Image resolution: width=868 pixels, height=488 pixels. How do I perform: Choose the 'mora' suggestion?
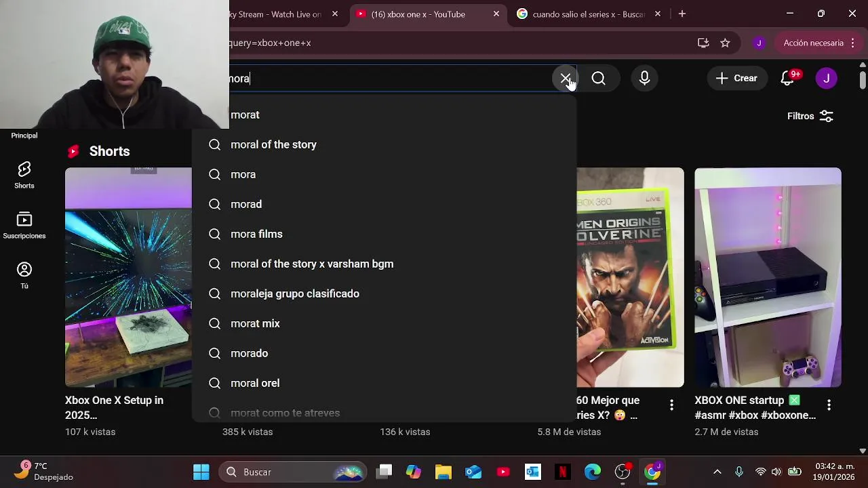[384, 174]
